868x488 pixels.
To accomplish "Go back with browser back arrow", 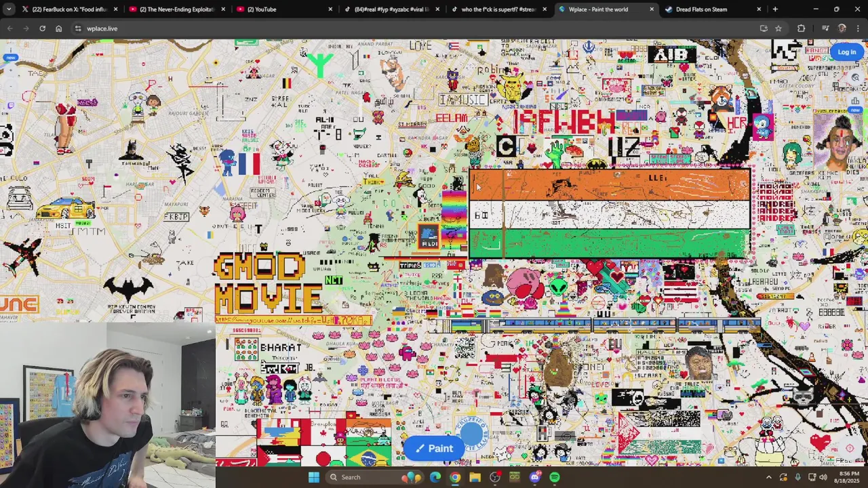I will pos(9,28).
